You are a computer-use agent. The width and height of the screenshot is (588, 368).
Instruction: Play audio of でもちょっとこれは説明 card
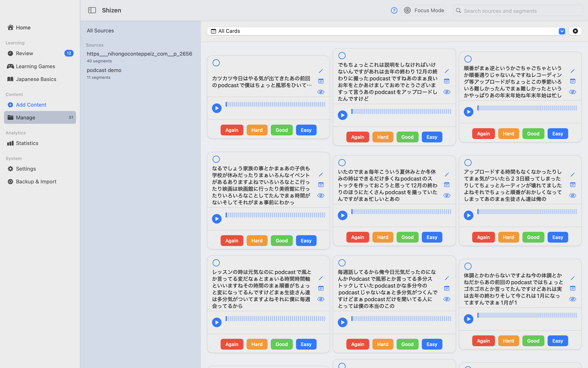click(x=342, y=115)
